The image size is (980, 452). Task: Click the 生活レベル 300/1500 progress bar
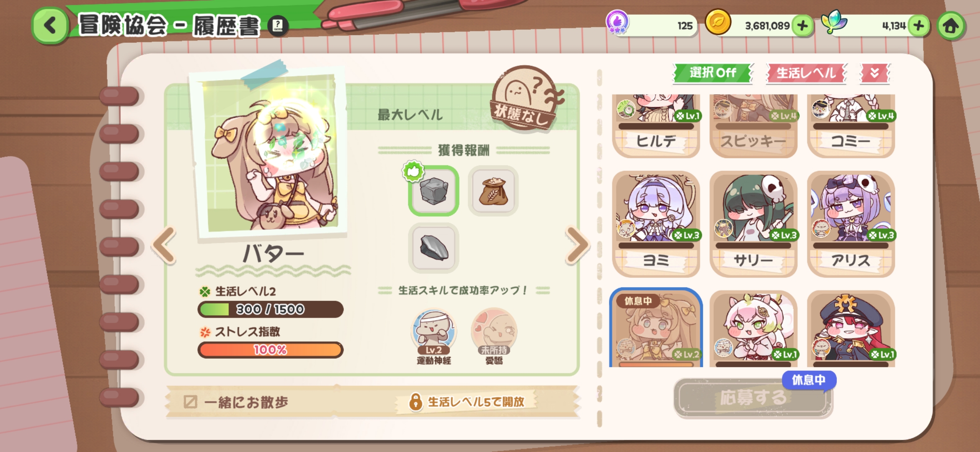pyautogui.click(x=271, y=309)
